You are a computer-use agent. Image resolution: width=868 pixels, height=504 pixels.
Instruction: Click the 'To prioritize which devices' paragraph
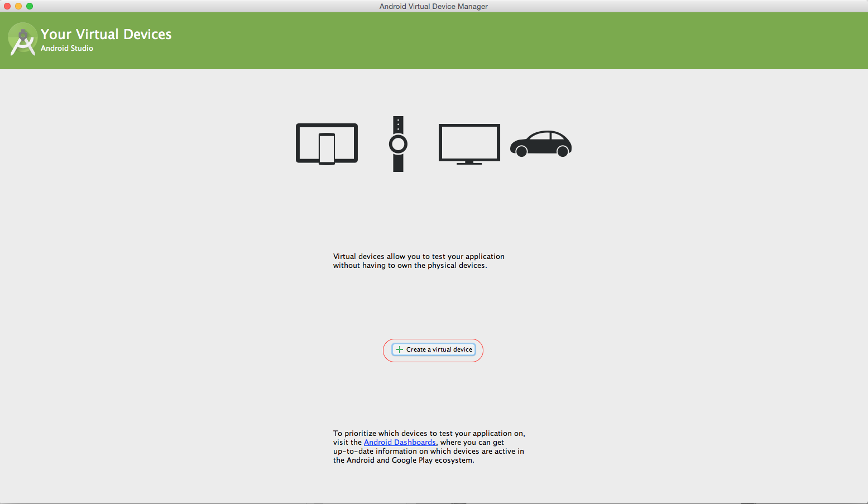coord(429,447)
